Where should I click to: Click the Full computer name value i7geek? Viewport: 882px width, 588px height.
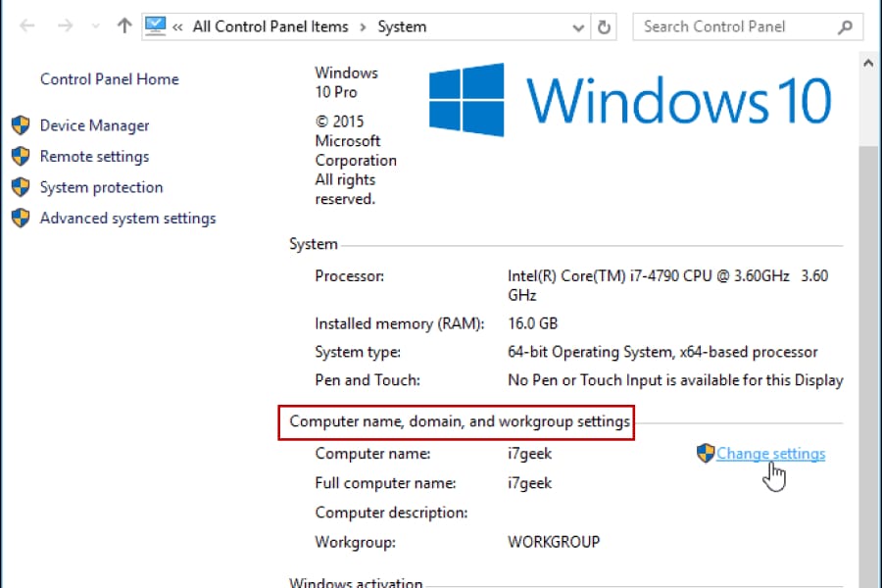[x=530, y=483]
